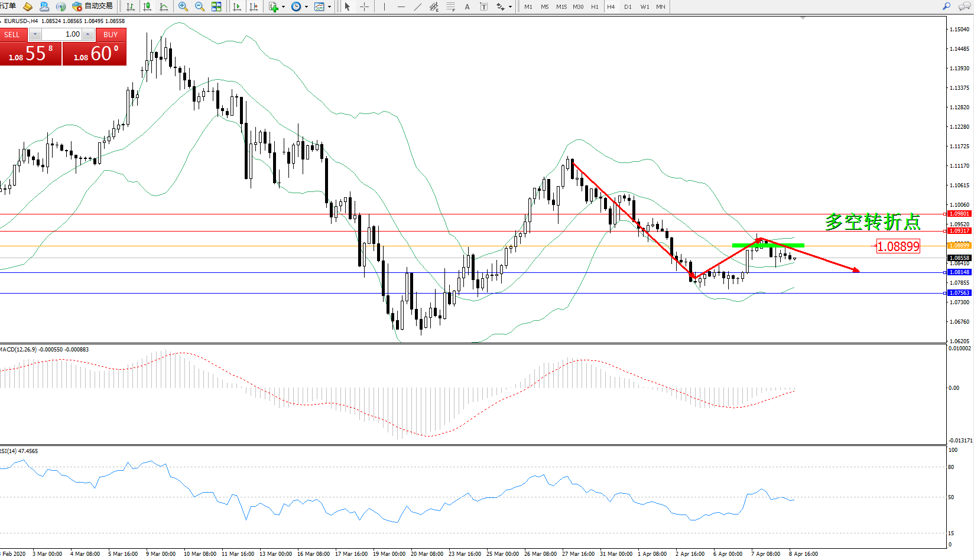The width and height of the screenshot is (974, 560).
Task: Toggle the chart auto scroll button
Action: (237, 6)
